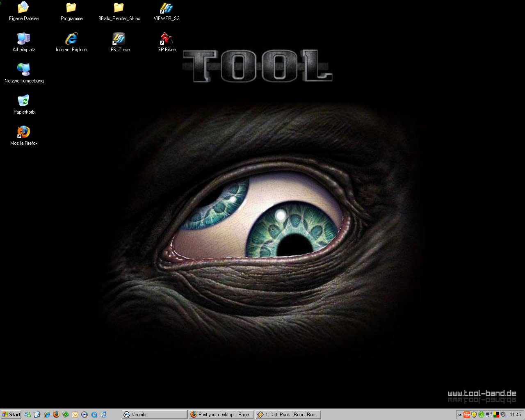Expand hidden system tray icons
This screenshot has height=420, width=525.
pyautogui.click(x=460, y=415)
